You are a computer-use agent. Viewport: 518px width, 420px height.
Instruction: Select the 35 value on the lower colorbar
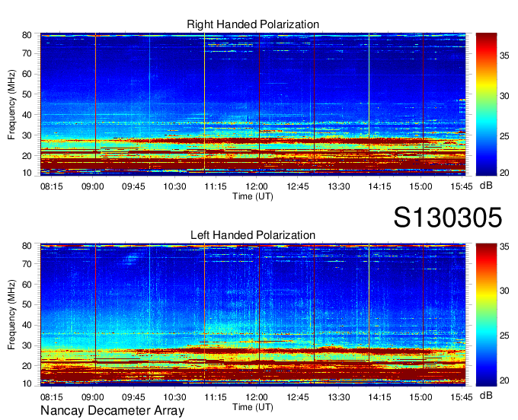(x=504, y=247)
